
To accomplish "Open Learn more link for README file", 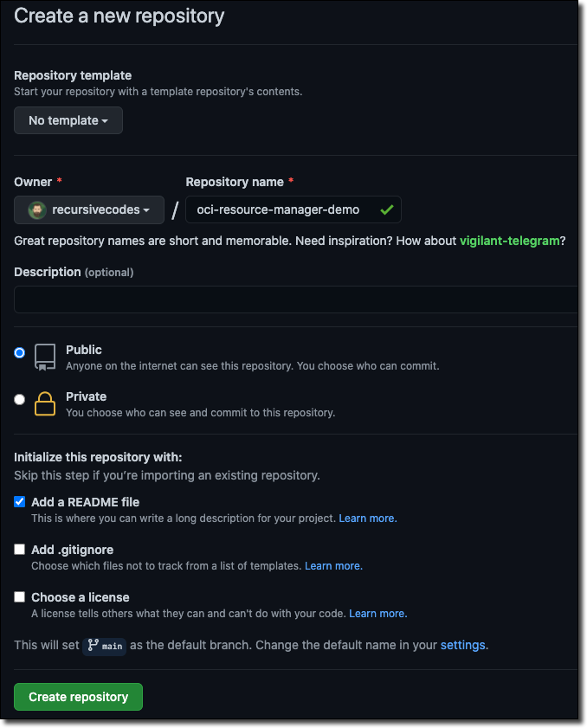I will click(367, 519).
